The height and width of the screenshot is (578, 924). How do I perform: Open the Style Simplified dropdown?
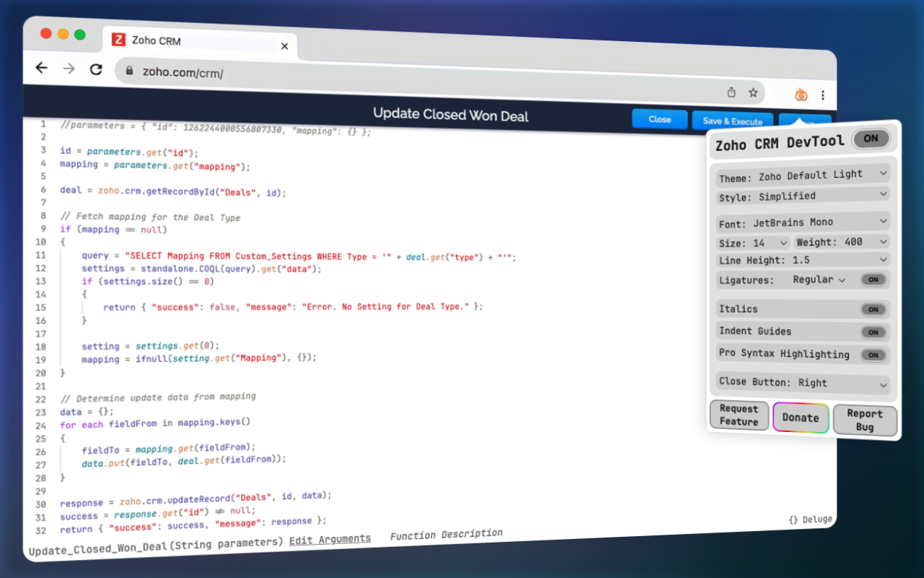tap(803, 196)
